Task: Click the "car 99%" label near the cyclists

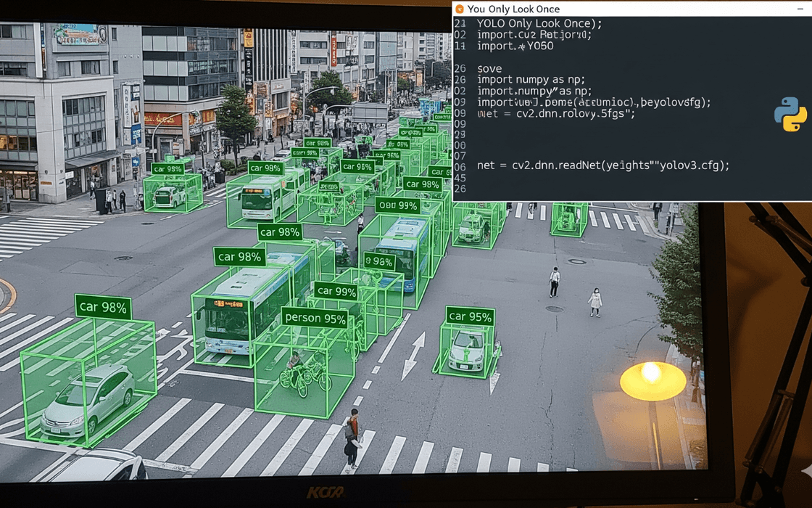Action: [x=336, y=291]
